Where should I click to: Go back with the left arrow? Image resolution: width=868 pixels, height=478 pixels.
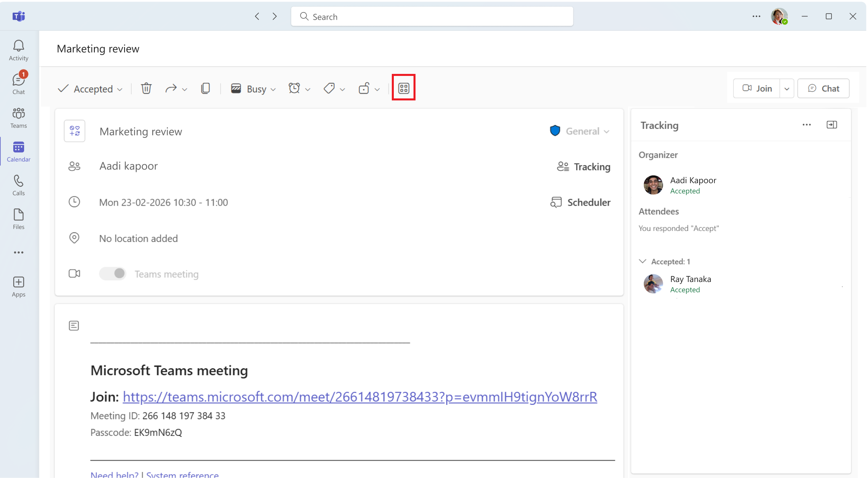[257, 16]
